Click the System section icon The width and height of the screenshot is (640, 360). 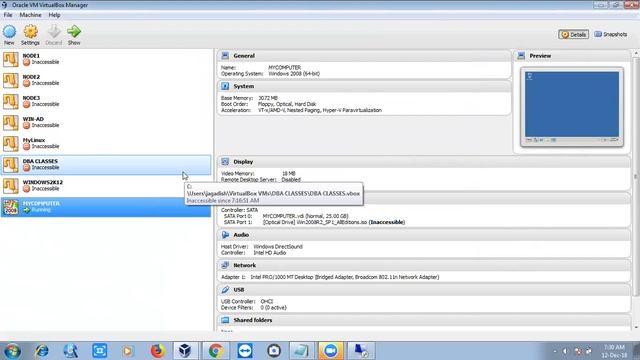pos(225,86)
